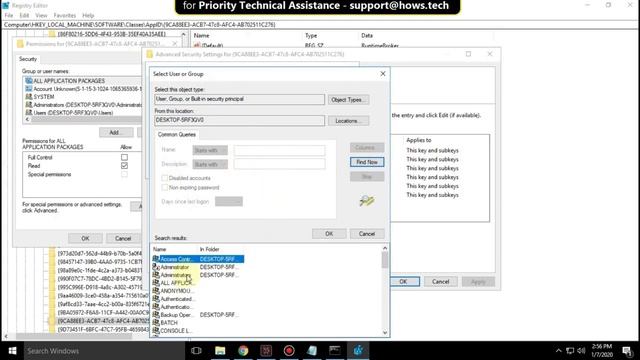Click the object type field
This screenshot has height=360, width=640.
point(240,99)
